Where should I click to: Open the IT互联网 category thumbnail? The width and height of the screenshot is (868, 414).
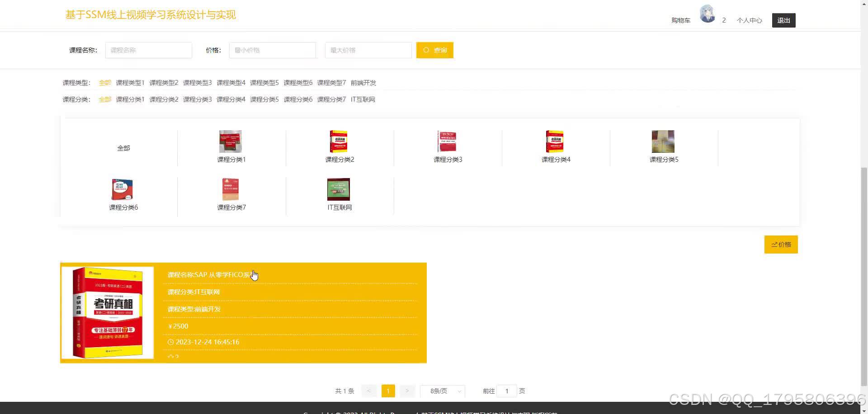coord(339,189)
